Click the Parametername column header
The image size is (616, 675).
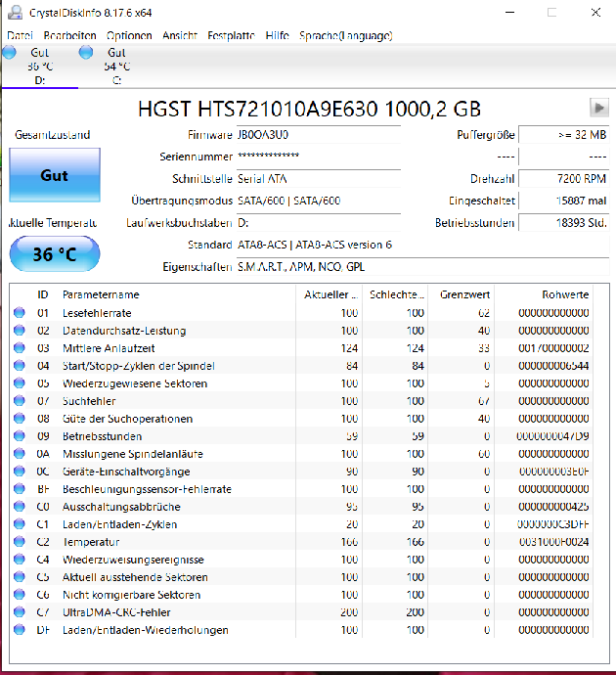[x=101, y=294]
